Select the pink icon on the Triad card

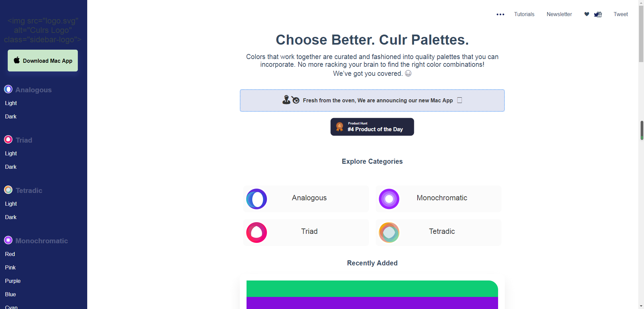click(x=257, y=233)
